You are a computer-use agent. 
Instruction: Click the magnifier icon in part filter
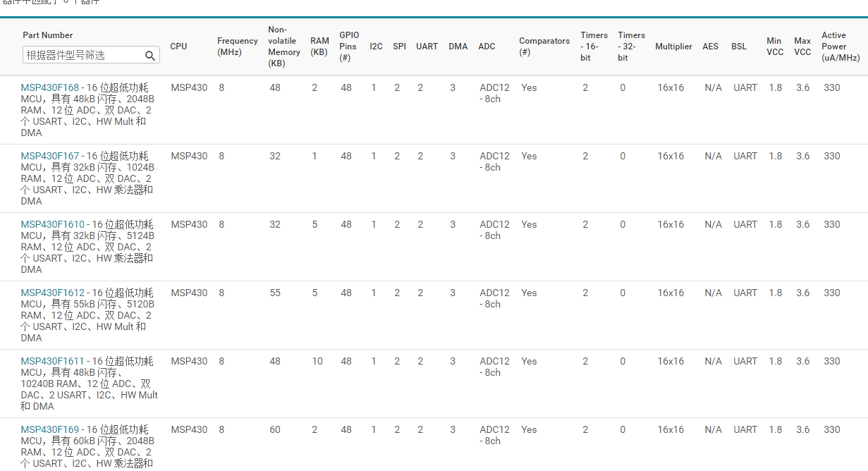150,55
